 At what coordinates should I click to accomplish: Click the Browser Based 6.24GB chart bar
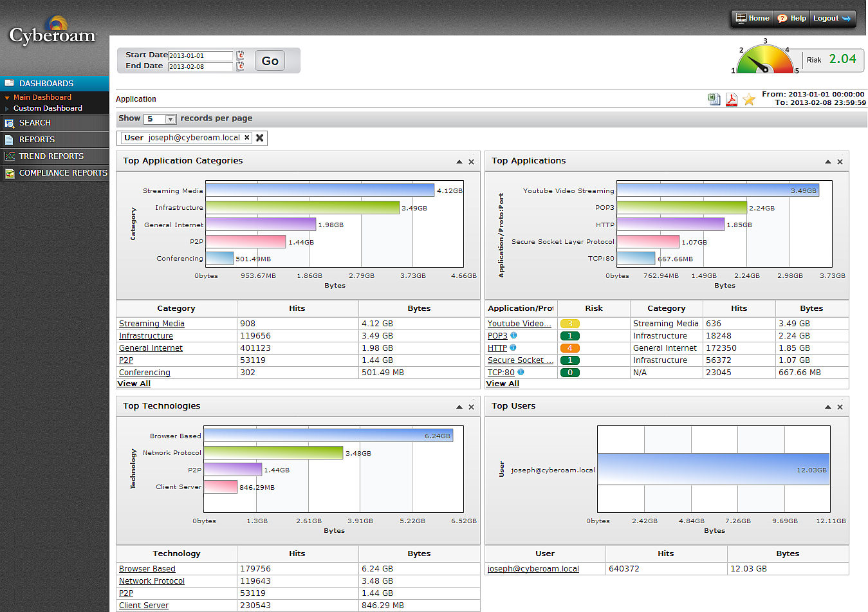tap(329, 436)
